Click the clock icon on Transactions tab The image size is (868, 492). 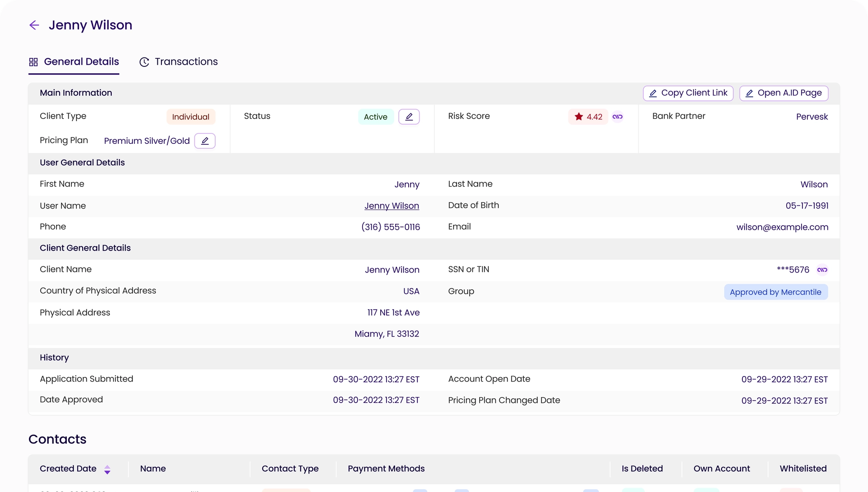[x=144, y=62]
